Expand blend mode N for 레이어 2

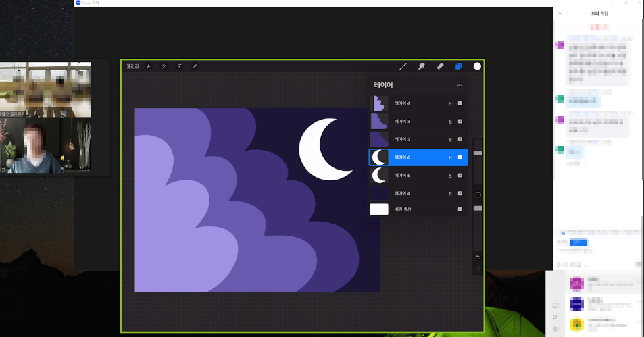[449, 139]
